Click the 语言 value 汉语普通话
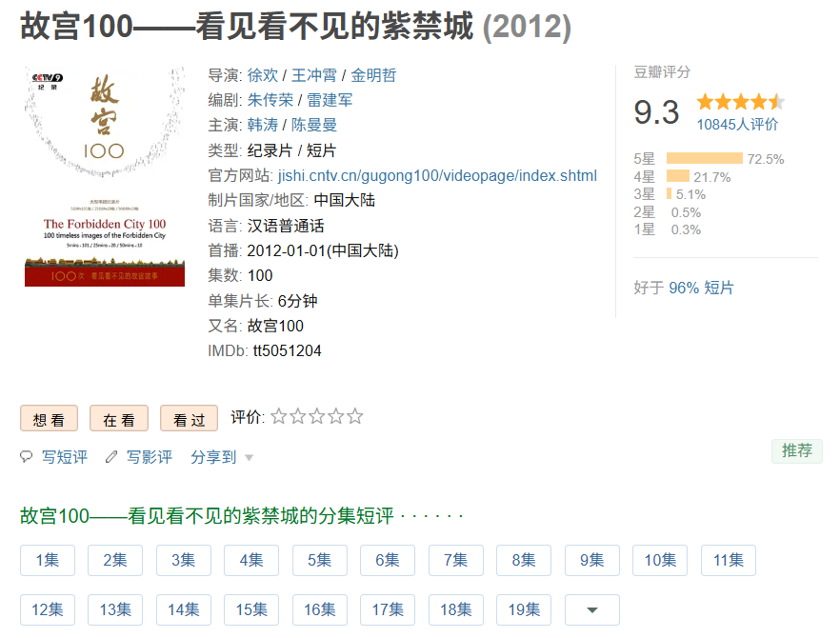The height and width of the screenshot is (638, 840). tap(286, 226)
